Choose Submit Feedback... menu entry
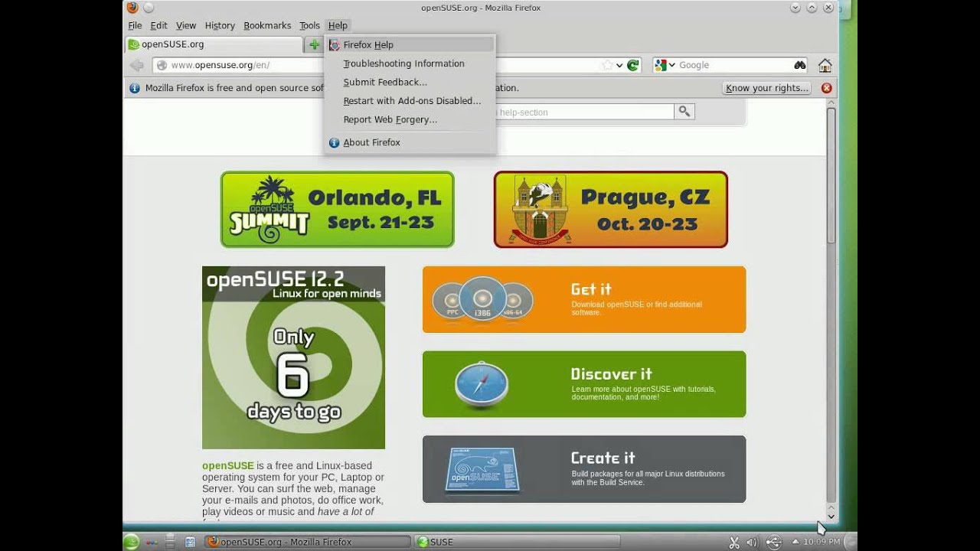 pyautogui.click(x=410, y=82)
